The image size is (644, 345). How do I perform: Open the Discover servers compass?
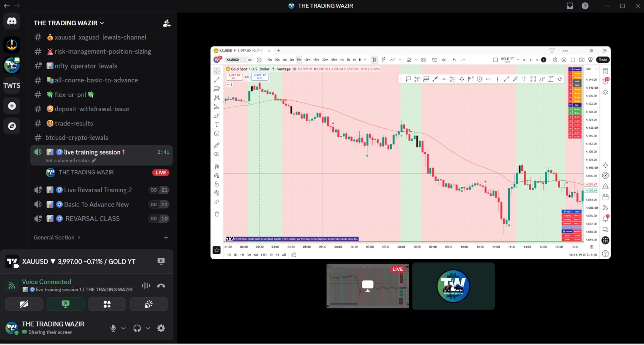12,126
